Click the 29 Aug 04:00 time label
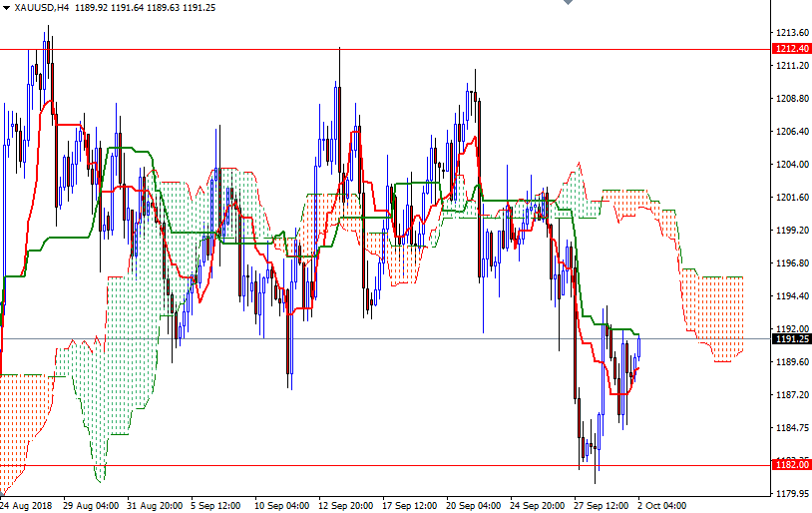812x513 pixels. (92, 505)
